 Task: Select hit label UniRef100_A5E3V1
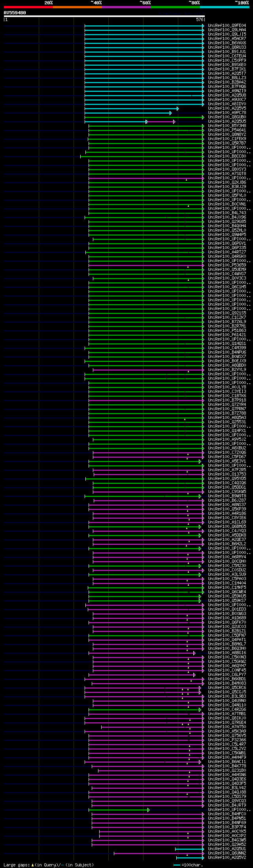pyautogui.click(x=227, y=461)
